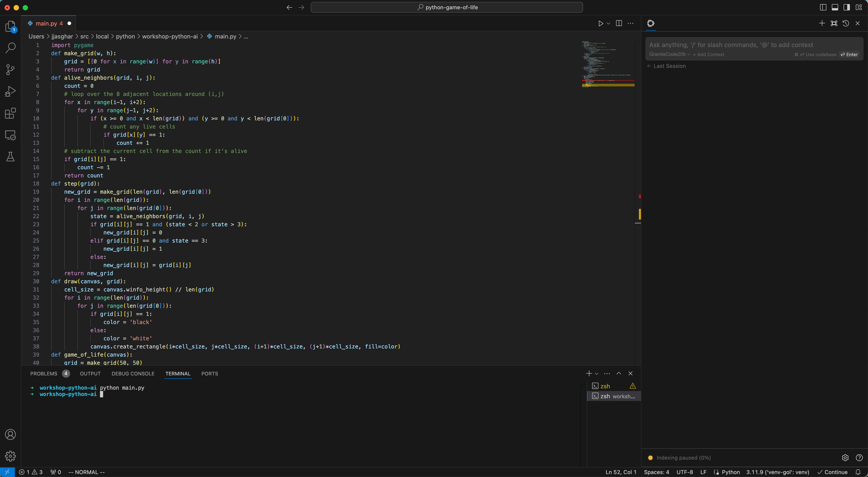Toggle the primary side bar
The width and height of the screenshot is (868, 477).
(823, 7)
